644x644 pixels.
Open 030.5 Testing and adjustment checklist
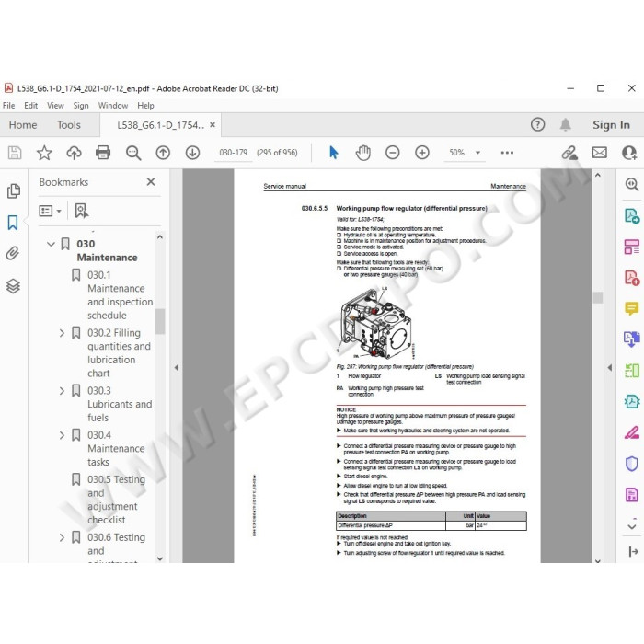[116, 500]
